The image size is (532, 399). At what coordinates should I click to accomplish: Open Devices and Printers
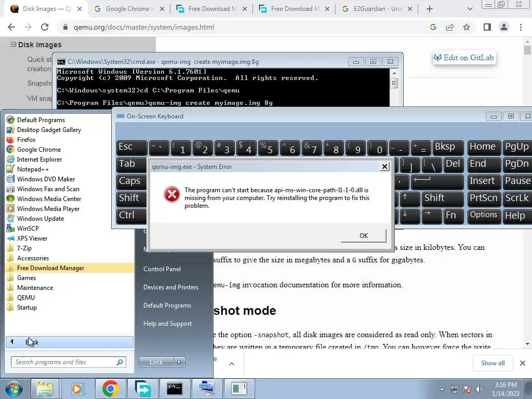(x=170, y=287)
